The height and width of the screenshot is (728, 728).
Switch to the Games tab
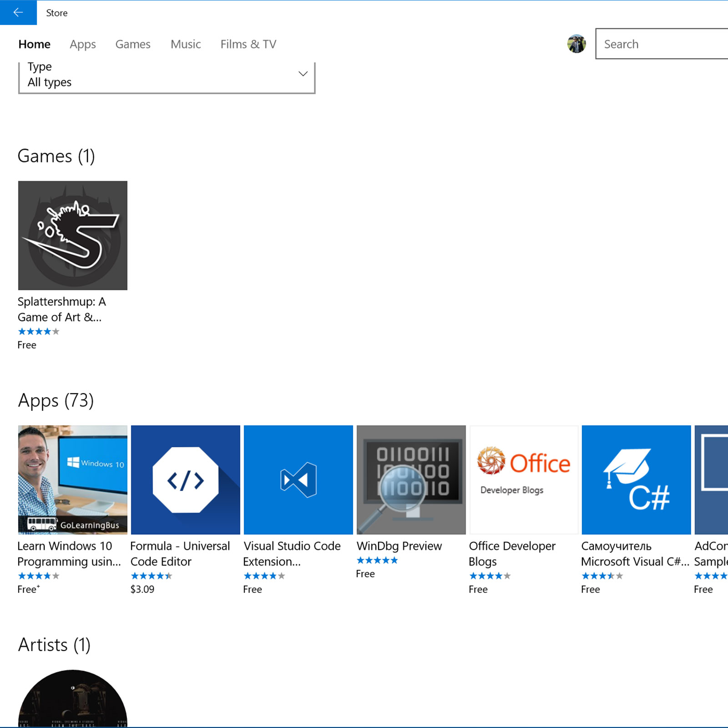click(133, 44)
